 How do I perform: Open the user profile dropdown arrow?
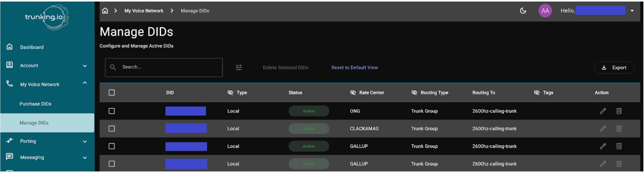coord(632,11)
